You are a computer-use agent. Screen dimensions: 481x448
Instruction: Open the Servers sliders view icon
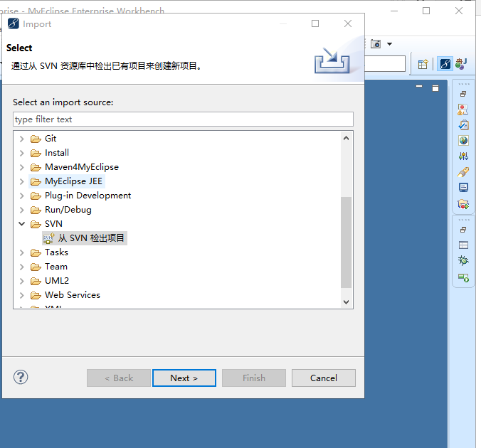coord(463,156)
